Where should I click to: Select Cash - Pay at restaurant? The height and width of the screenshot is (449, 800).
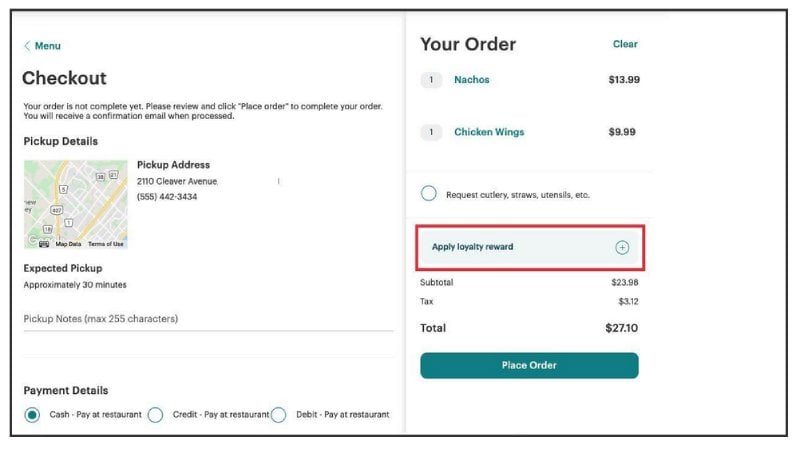(x=33, y=415)
